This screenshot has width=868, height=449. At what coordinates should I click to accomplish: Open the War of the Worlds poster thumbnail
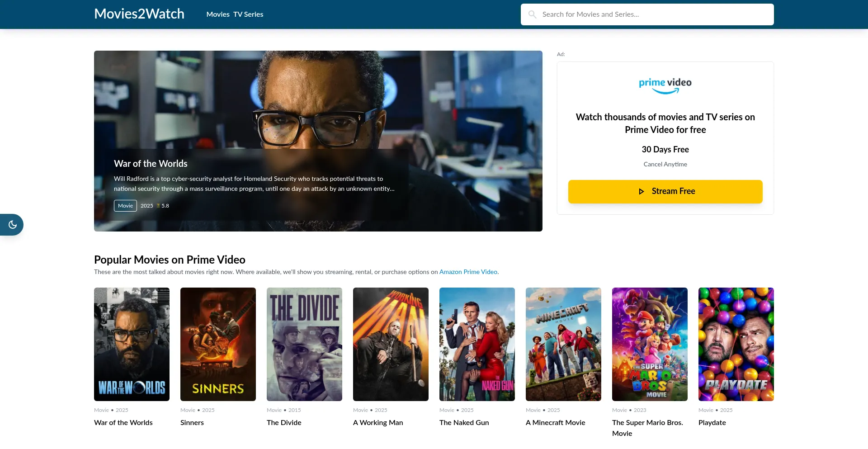(x=132, y=344)
